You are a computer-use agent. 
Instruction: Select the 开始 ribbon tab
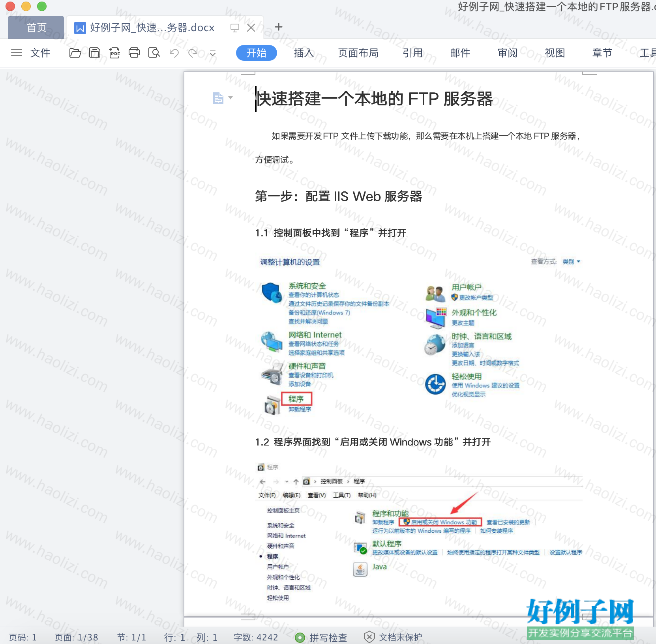click(257, 53)
